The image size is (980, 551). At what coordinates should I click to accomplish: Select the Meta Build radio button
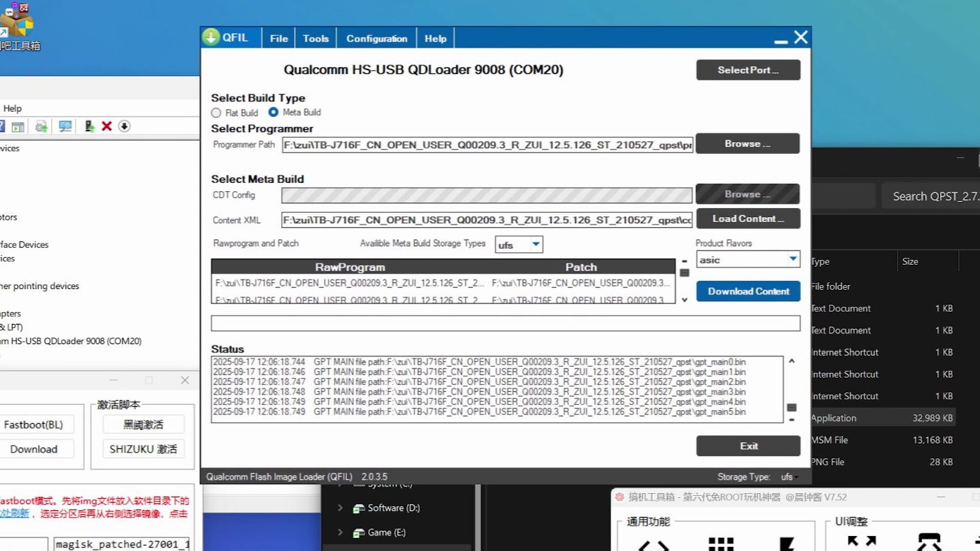pos(274,112)
